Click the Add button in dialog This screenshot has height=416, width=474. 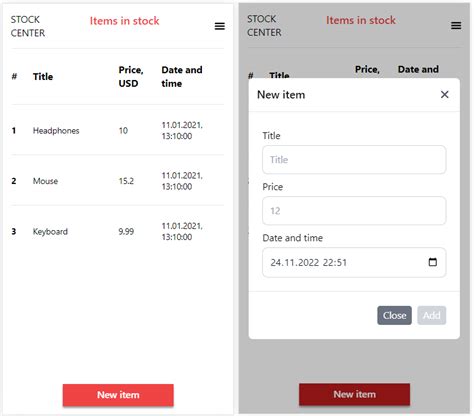(x=432, y=315)
